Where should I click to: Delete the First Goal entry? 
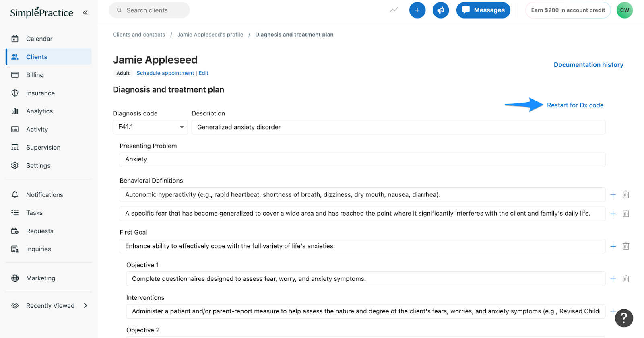[626, 246]
